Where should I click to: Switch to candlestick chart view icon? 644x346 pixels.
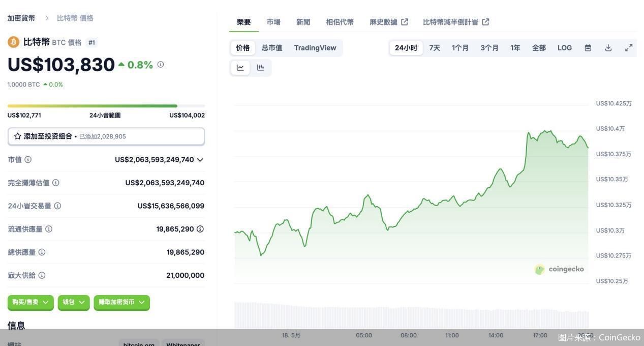(261, 68)
